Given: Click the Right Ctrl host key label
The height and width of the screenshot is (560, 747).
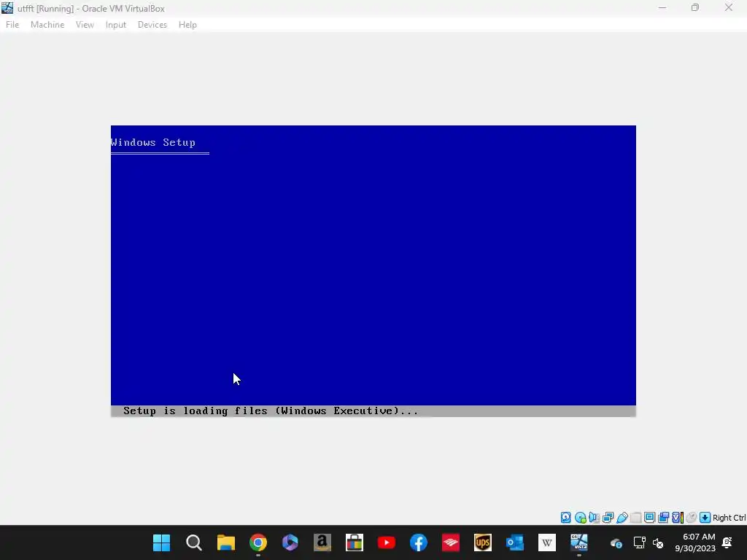Looking at the screenshot, I should point(729,518).
